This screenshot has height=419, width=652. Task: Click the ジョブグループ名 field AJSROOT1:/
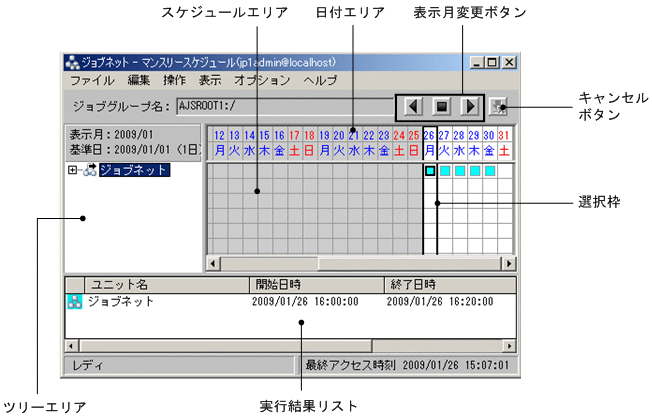[x=285, y=107]
